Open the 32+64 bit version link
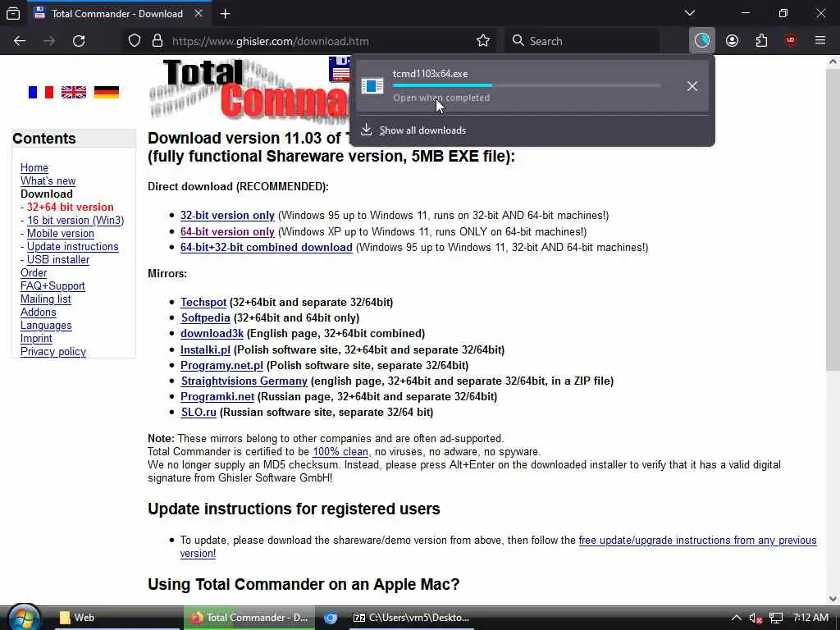840x630 pixels. point(71,208)
